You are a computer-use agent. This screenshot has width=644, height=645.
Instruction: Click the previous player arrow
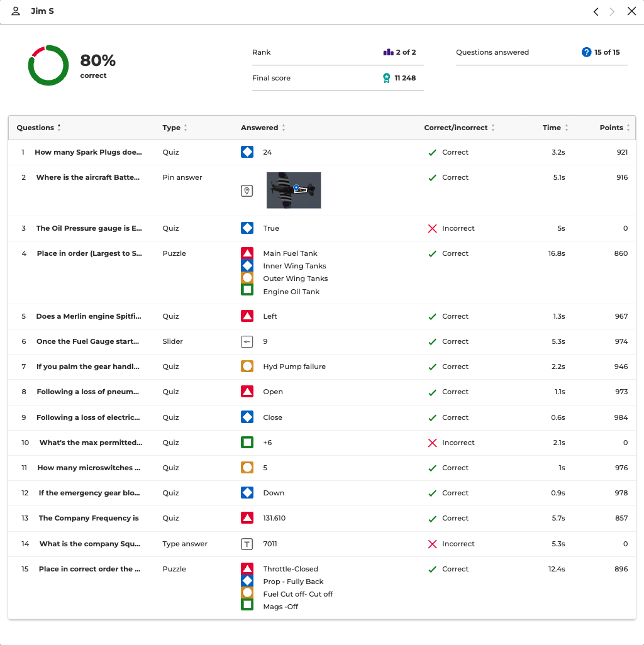[x=596, y=11]
